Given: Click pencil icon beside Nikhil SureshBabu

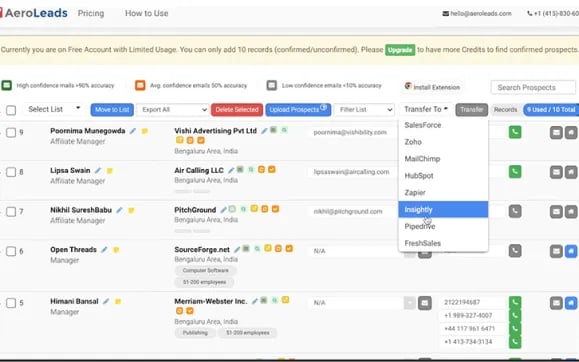Looking at the screenshot, I should [119, 210].
